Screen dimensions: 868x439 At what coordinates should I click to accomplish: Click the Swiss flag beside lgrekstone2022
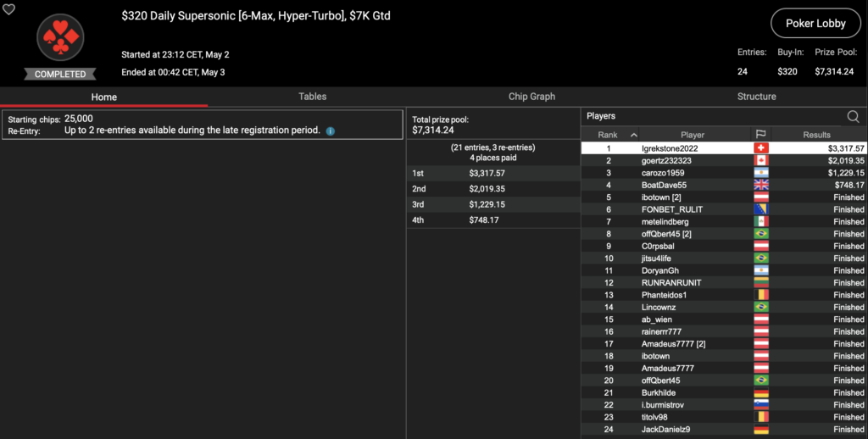tap(760, 148)
